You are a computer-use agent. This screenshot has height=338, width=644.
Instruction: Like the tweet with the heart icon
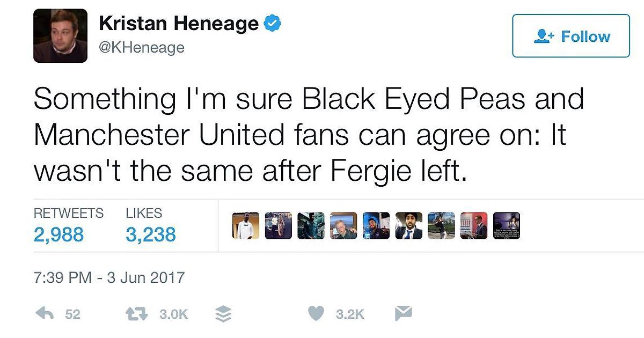317,314
